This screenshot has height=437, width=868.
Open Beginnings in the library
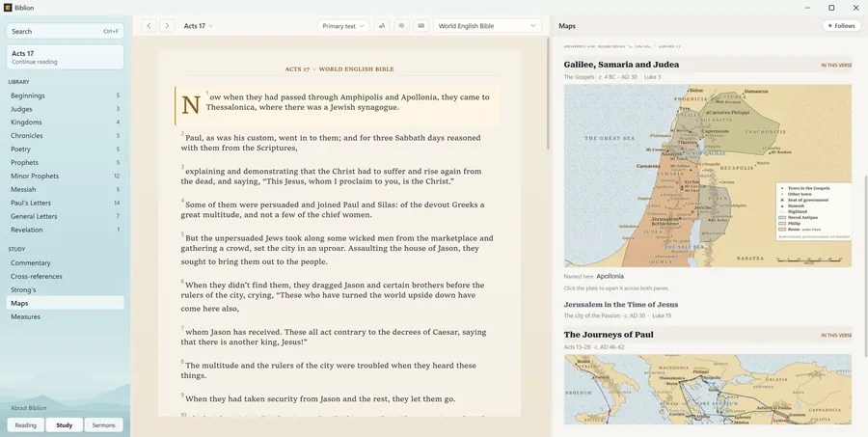[65, 96]
